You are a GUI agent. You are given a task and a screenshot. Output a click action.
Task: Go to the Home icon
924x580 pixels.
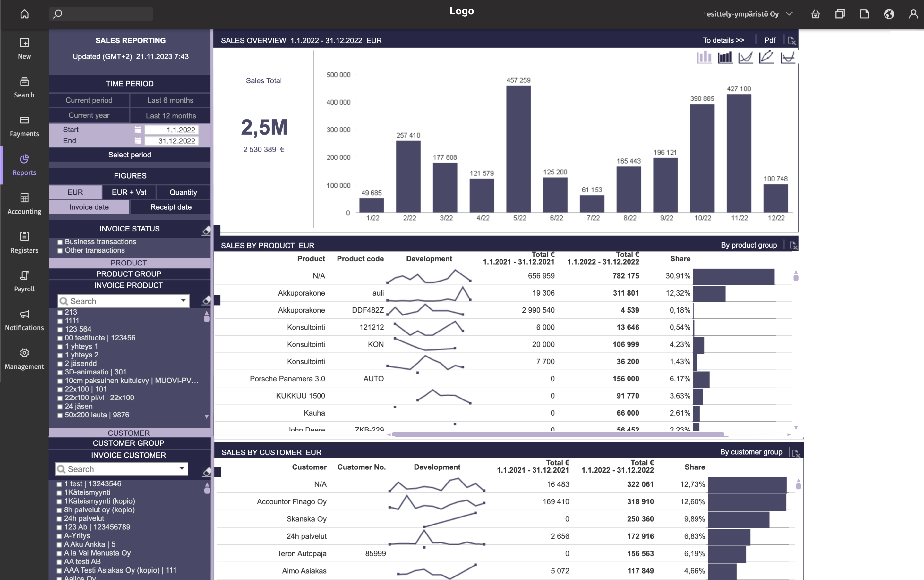[x=25, y=14]
